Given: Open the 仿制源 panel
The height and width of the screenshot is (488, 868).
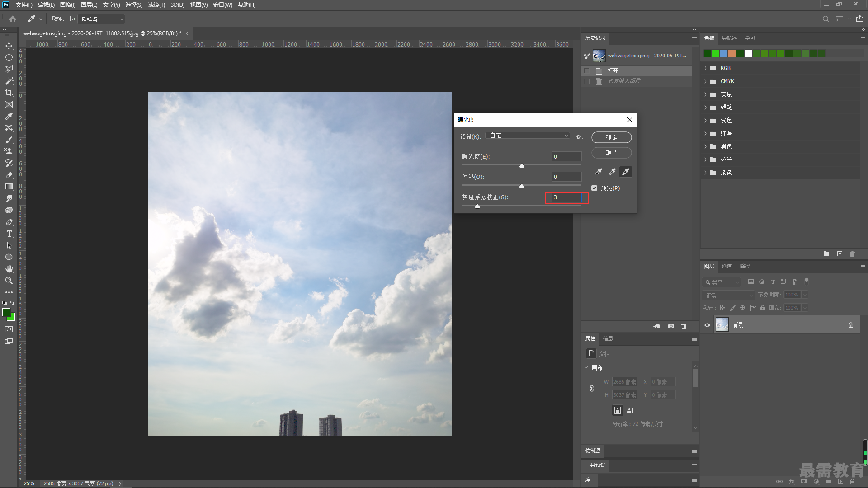Looking at the screenshot, I should point(593,450).
